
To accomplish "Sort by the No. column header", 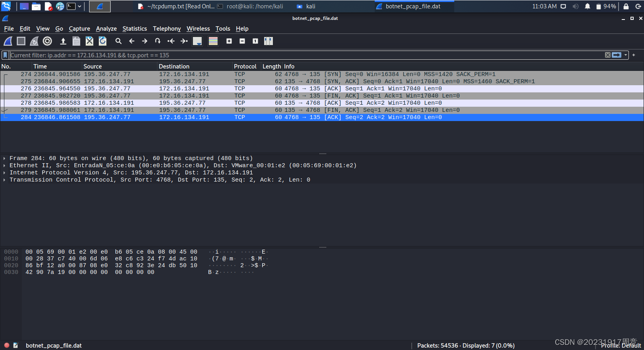I will [x=16, y=66].
